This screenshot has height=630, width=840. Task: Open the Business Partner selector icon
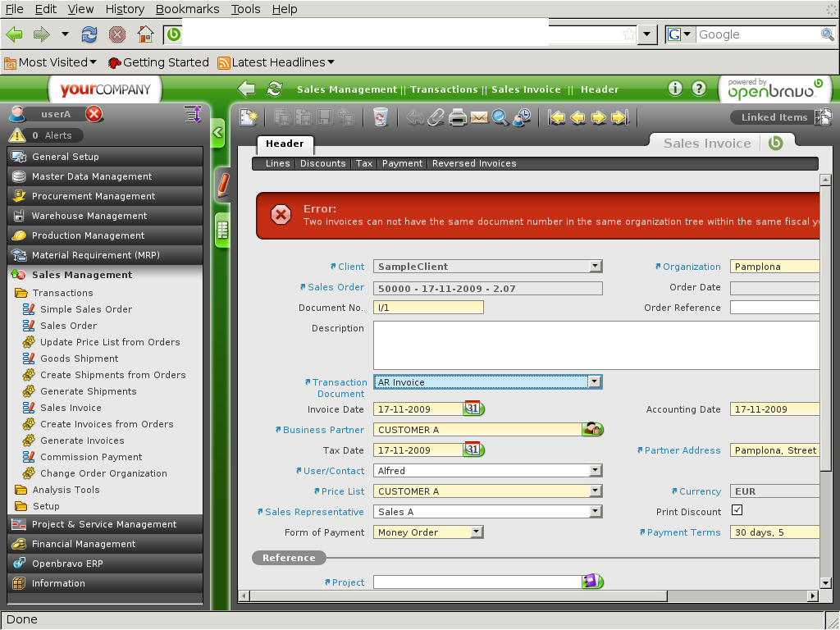click(592, 429)
